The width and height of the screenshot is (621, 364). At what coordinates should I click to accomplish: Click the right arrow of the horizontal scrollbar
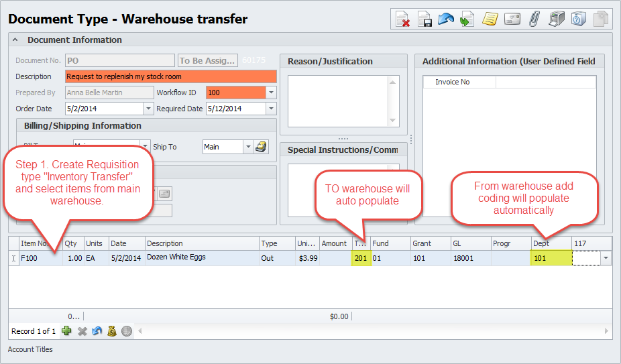(606, 331)
